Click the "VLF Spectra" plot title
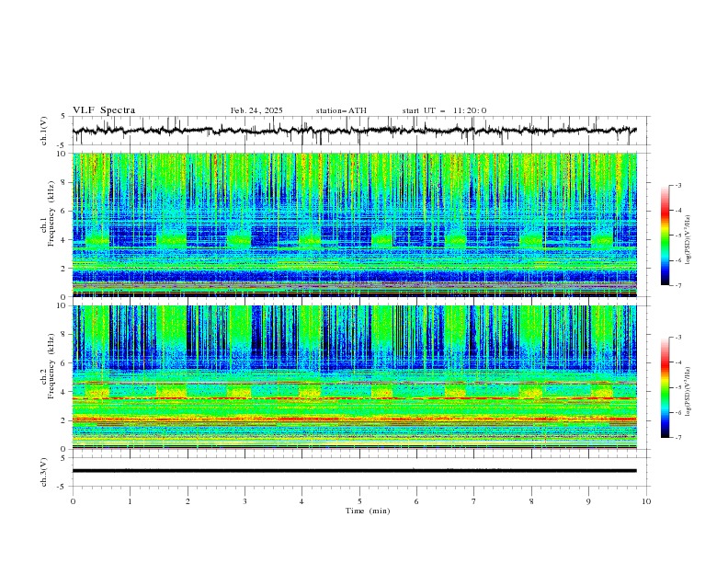Image resolution: width=728 pixels, height=563 pixels. (x=104, y=110)
